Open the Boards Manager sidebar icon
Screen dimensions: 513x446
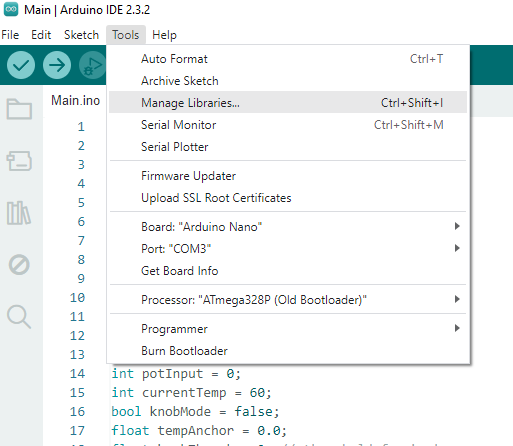19,161
